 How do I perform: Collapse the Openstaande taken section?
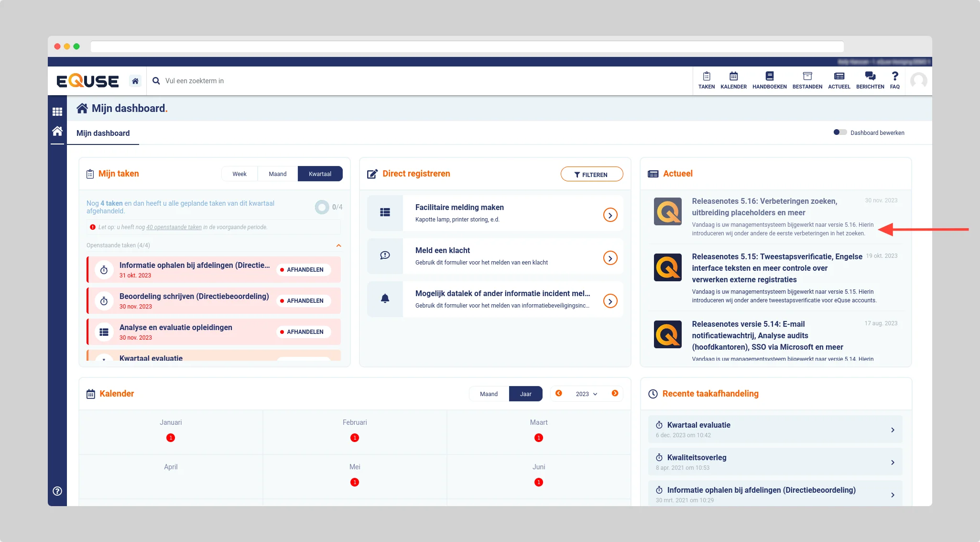(338, 245)
